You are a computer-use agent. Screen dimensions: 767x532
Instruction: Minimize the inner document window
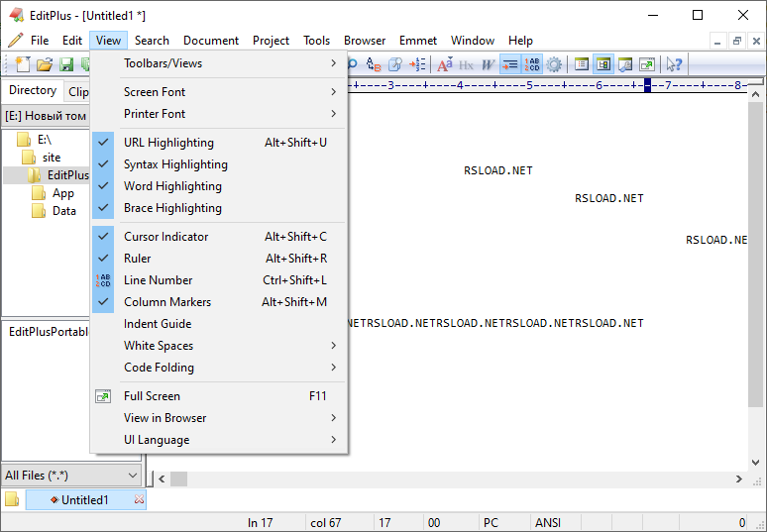(717, 41)
